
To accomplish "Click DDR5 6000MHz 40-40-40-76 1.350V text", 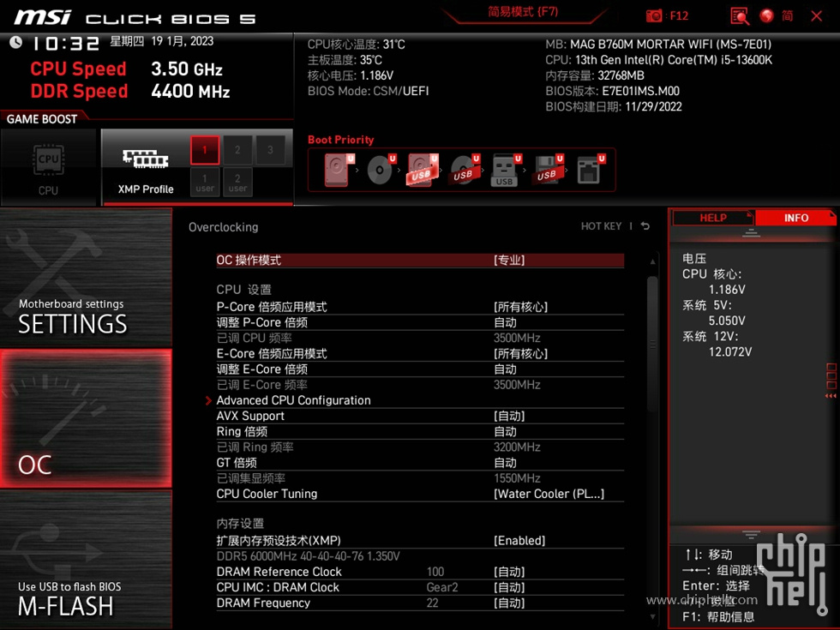I will coord(308,556).
